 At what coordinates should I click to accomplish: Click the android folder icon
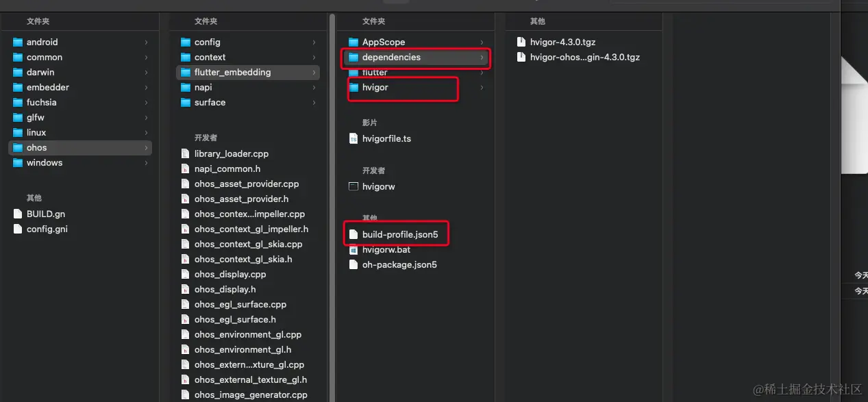click(x=18, y=42)
